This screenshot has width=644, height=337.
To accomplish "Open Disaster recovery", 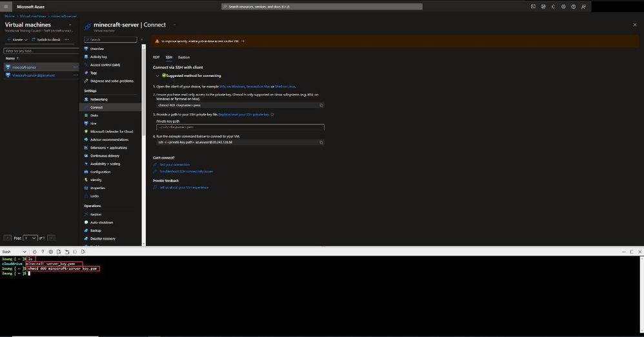I will tap(103, 239).
